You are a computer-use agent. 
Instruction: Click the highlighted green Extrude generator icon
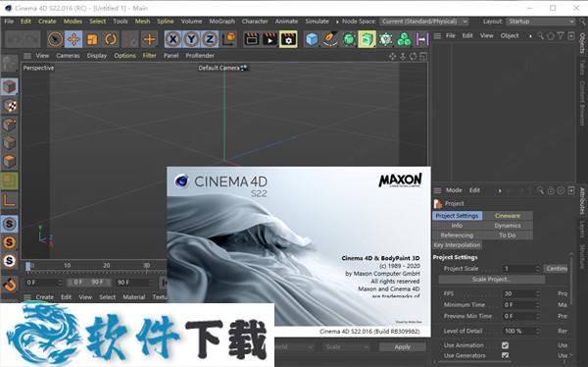coord(367,39)
